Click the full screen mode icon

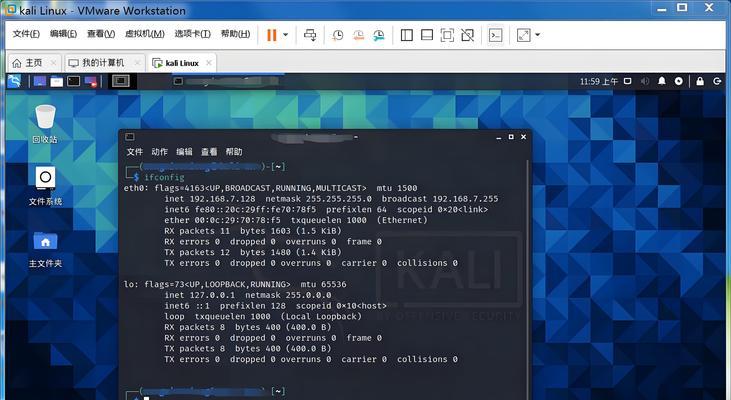pos(447,35)
